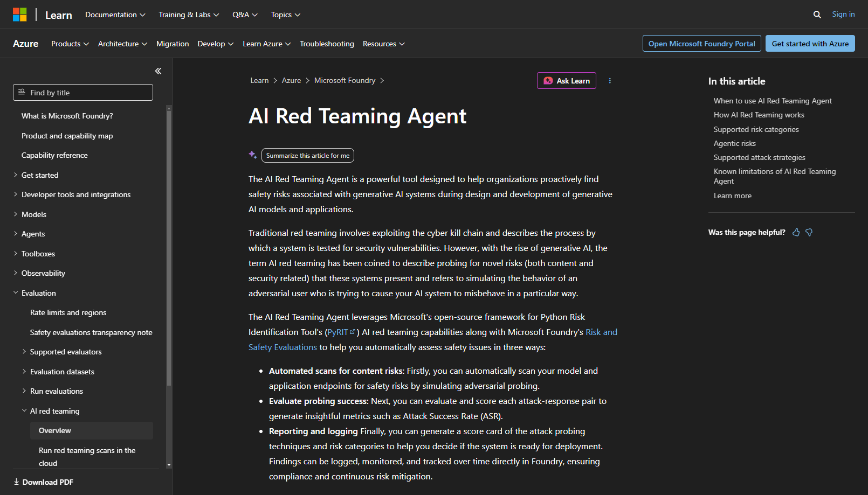Expand the Models tree node
Image resolution: width=868 pixels, height=495 pixels.
(x=16, y=214)
